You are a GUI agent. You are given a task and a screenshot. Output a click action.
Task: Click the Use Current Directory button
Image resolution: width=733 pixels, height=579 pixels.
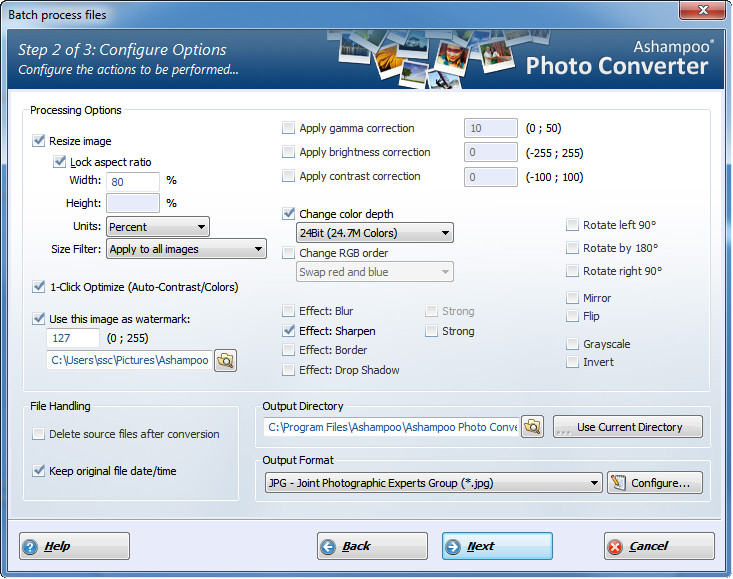628,427
